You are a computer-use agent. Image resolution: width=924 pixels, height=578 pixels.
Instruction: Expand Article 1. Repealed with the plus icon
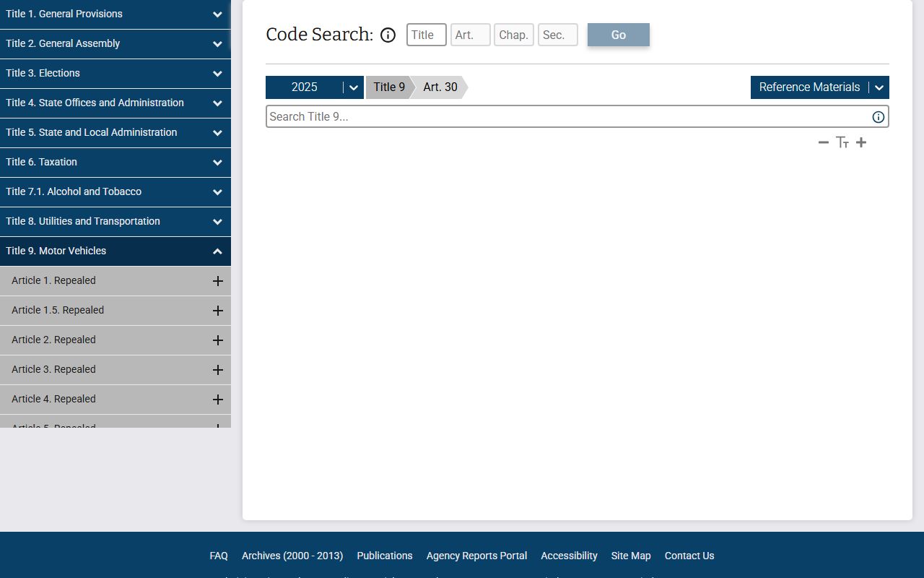[217, 281]
